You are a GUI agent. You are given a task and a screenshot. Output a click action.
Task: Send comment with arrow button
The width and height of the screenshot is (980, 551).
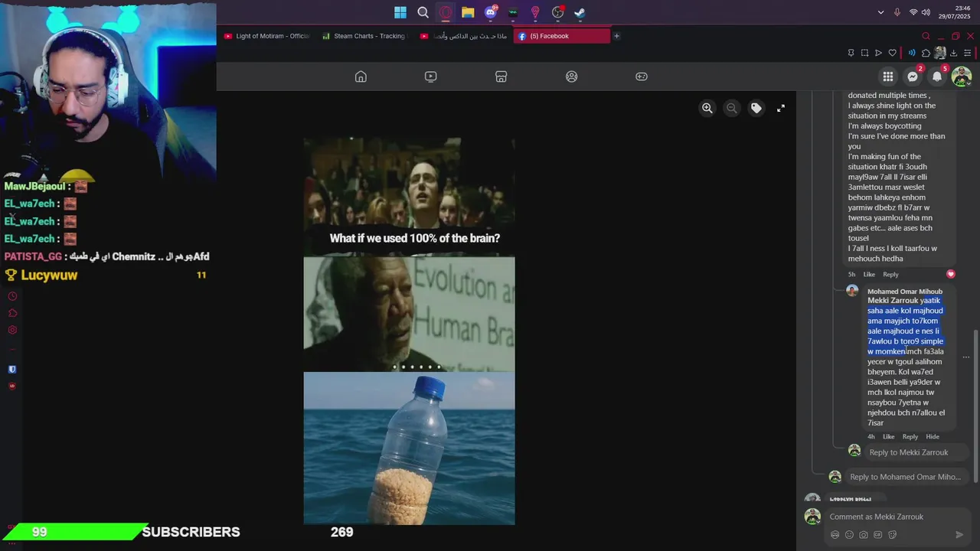coord(959,535)
